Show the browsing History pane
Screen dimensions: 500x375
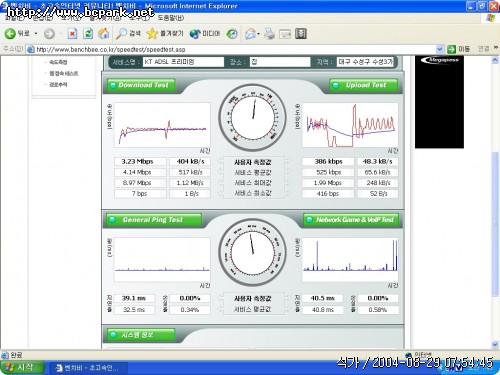pyautogui.click(x=232, y=34)
